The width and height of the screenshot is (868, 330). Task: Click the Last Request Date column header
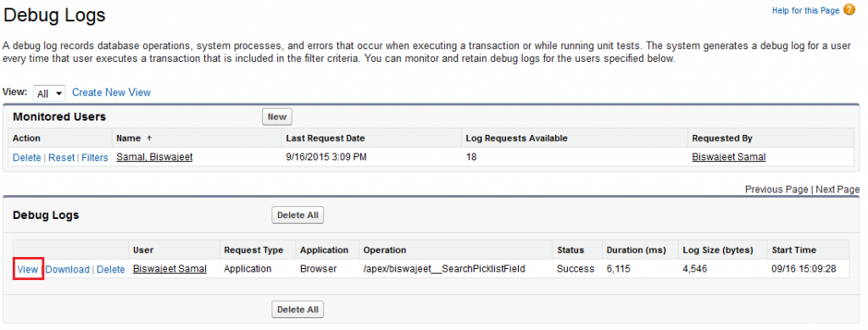click(x=325, y=138)
